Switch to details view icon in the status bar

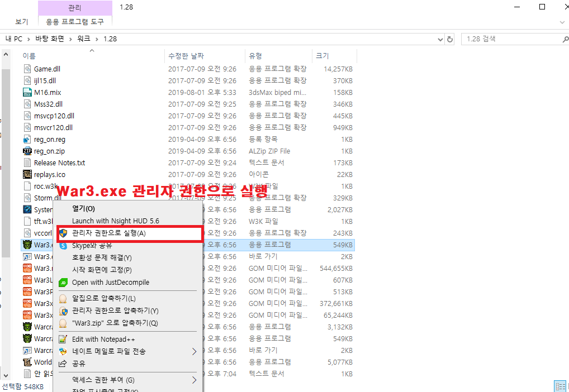pos(559,386)
